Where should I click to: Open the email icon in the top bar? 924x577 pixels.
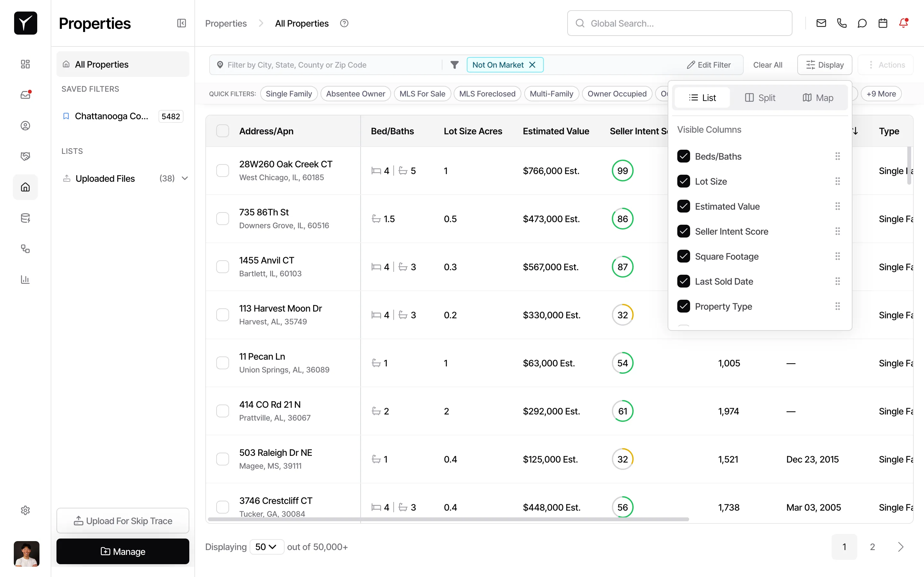tap(821, 23)
